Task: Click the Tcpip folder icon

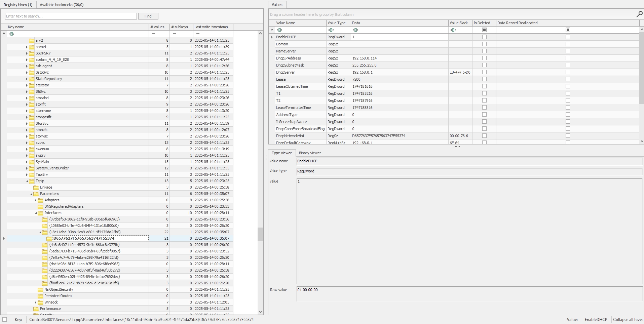Action: 32,181
